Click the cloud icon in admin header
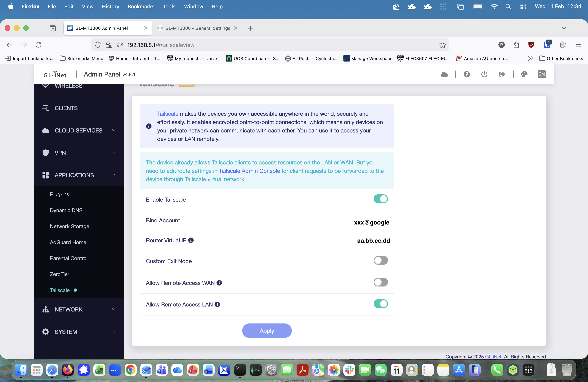 pos(444,74)
